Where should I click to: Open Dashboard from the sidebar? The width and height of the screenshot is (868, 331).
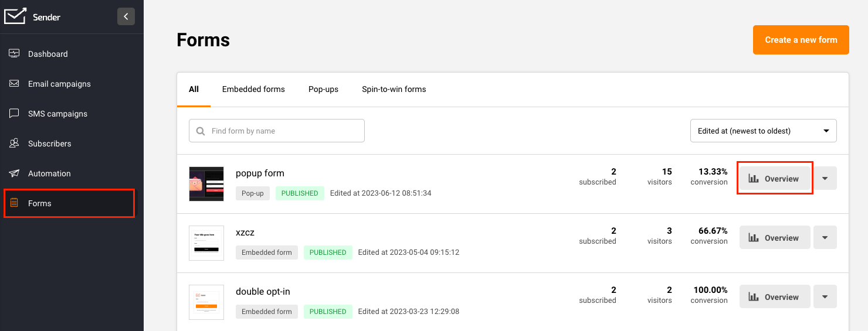[x=48, y=54]
